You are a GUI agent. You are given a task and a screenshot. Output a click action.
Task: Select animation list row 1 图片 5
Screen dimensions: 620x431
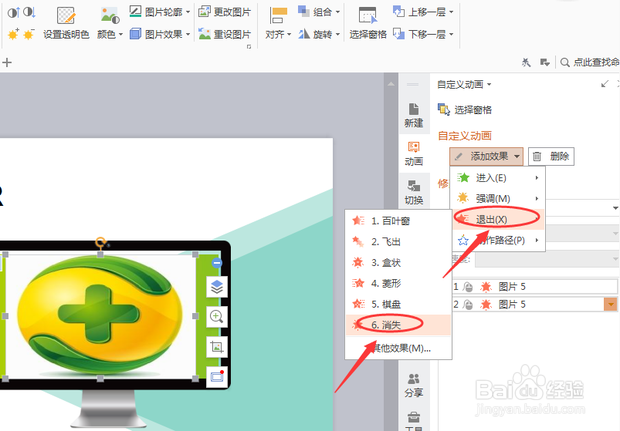point(535,287)
